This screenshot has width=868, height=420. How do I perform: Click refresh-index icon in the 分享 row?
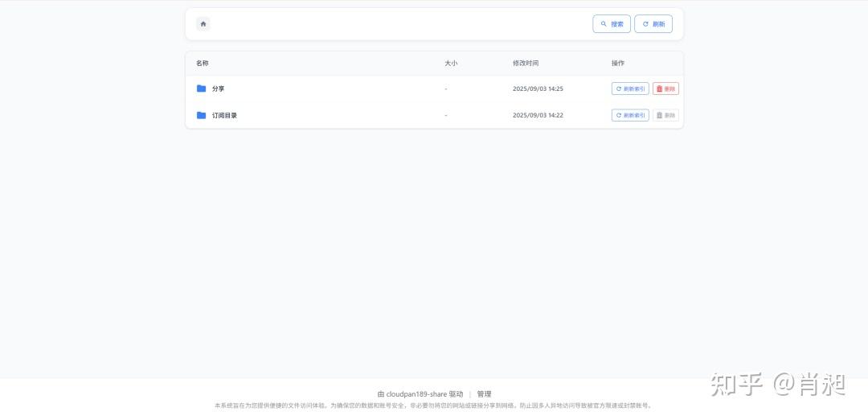pyautogui.click(x=619, y=89)
